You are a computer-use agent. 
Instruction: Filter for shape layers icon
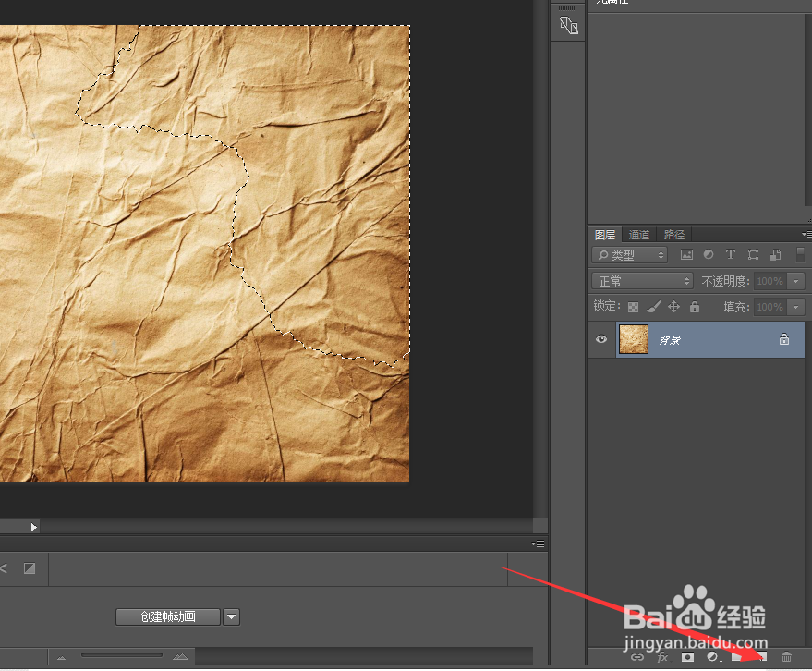(753, 254)
